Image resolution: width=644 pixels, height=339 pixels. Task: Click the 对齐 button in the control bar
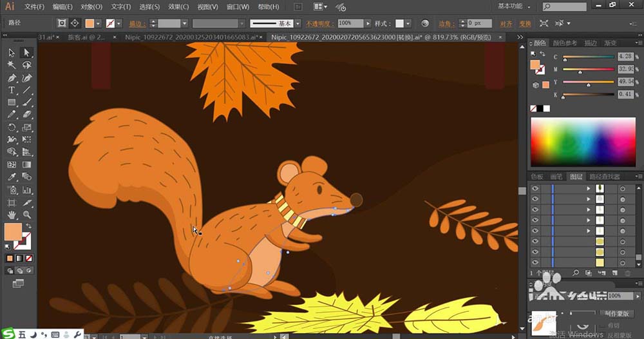pos(506,24)
